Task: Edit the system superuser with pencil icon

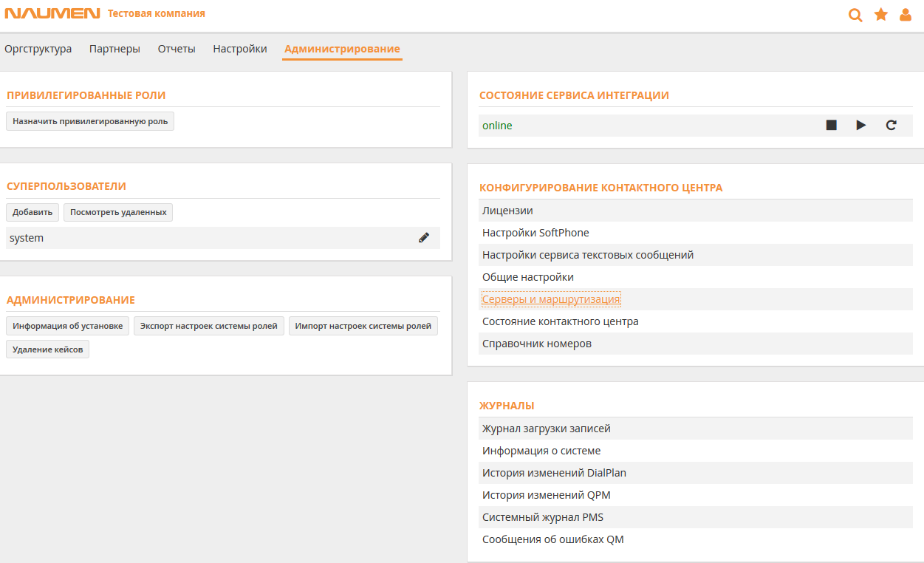Action: (x=424, y=238)
